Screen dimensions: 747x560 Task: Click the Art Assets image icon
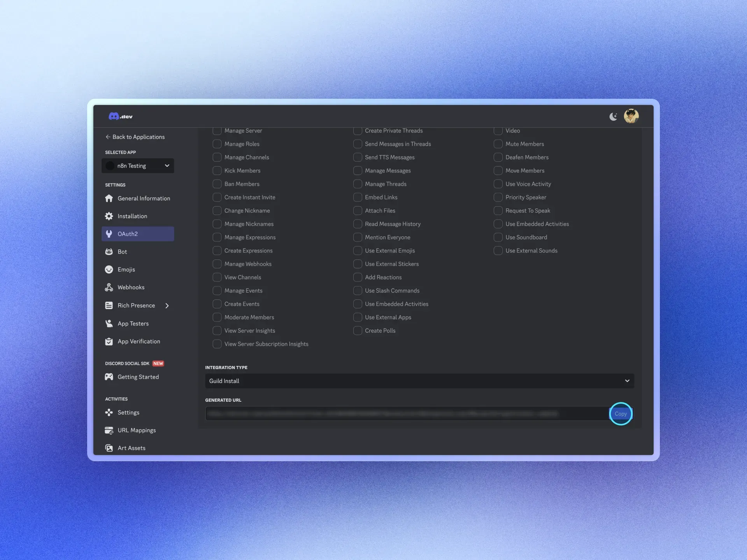[109, 448]
